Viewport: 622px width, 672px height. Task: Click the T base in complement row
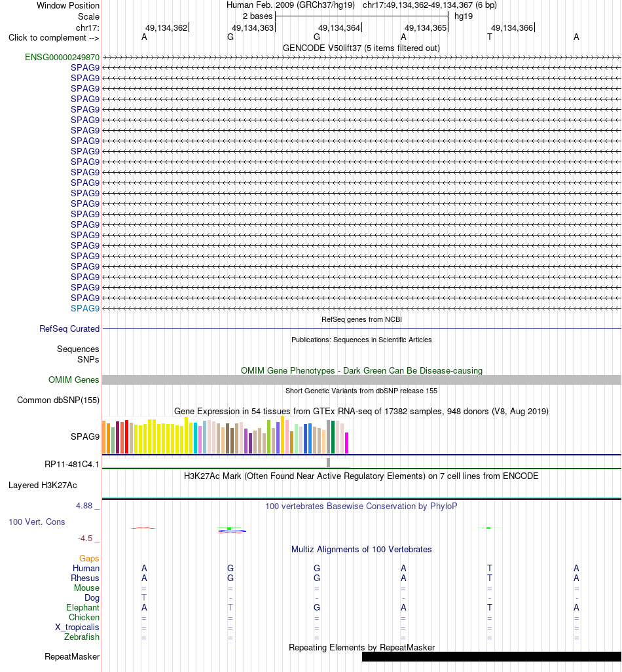point(490,37)
